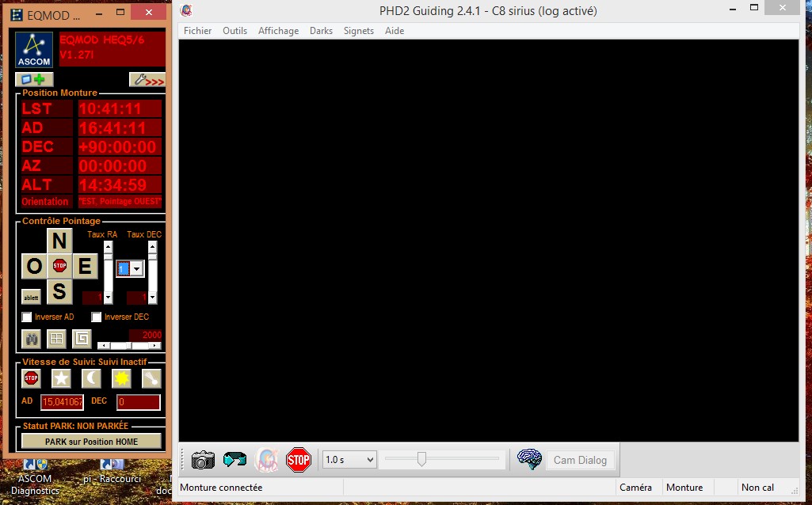Click Taux RA scrollbar up arrow

click(108, 247)
